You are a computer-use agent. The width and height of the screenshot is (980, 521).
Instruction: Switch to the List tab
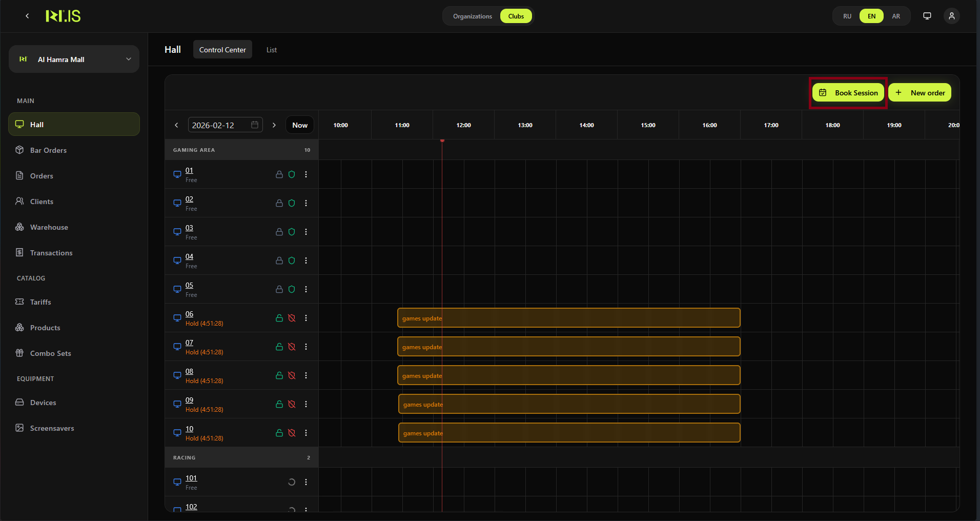point(271,50)
